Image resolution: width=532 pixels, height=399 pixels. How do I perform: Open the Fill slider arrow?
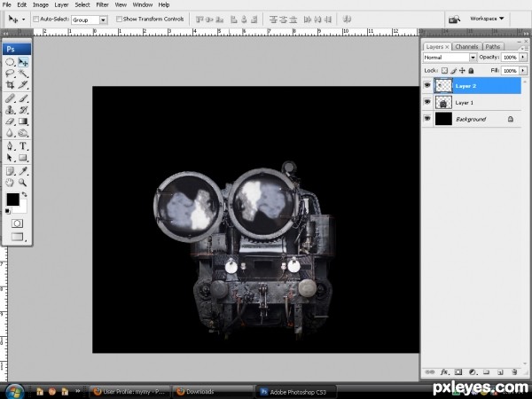[523, 71]
